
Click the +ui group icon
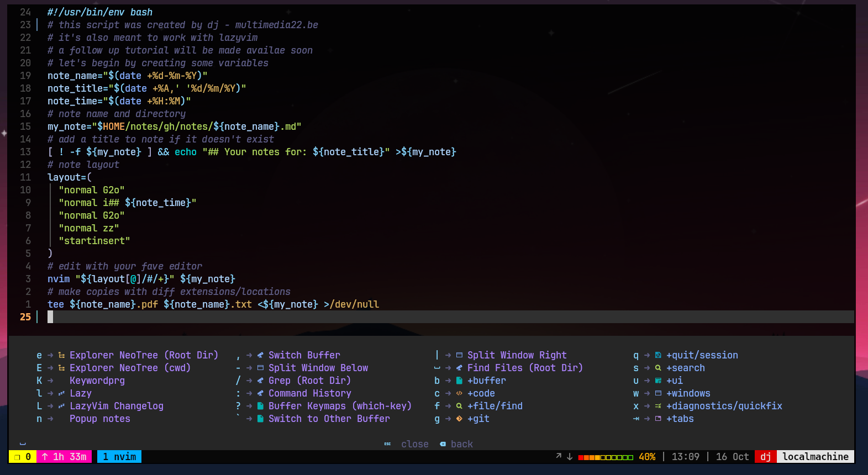658,381
